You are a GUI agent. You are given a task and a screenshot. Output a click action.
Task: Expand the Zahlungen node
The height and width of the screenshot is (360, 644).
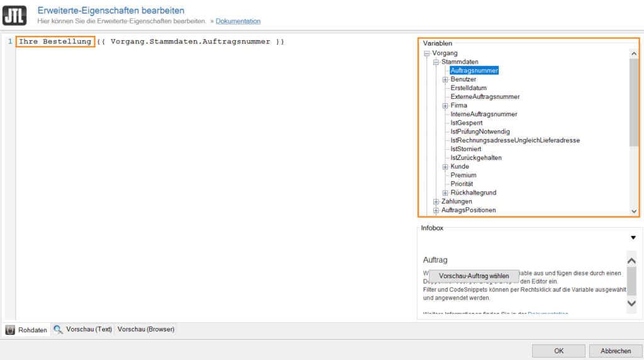coord(436,201)
